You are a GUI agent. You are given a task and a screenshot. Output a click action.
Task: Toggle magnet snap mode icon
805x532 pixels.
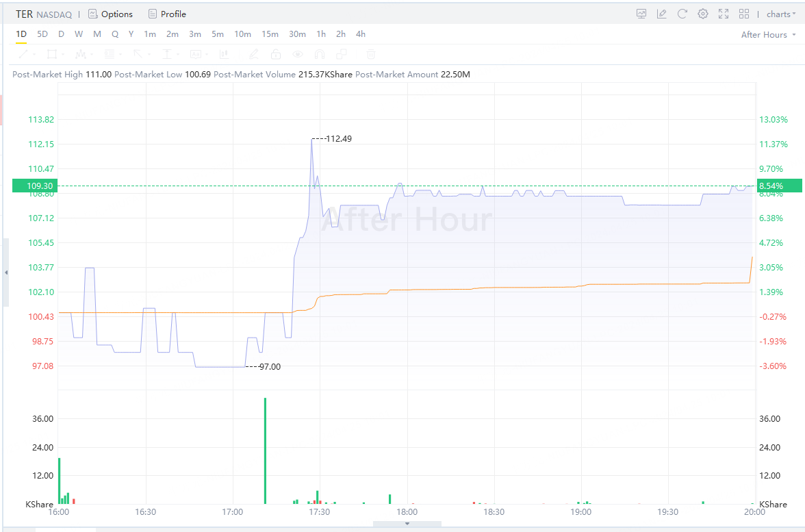tap(319, 54)
